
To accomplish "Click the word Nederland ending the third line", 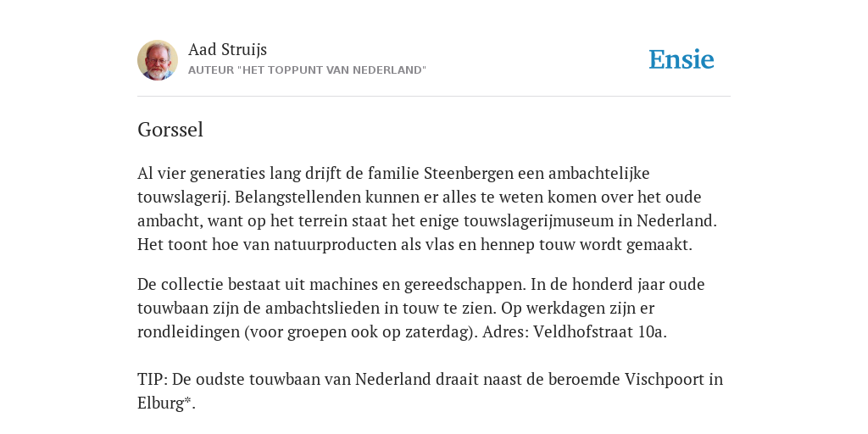I will click(676, 221).
